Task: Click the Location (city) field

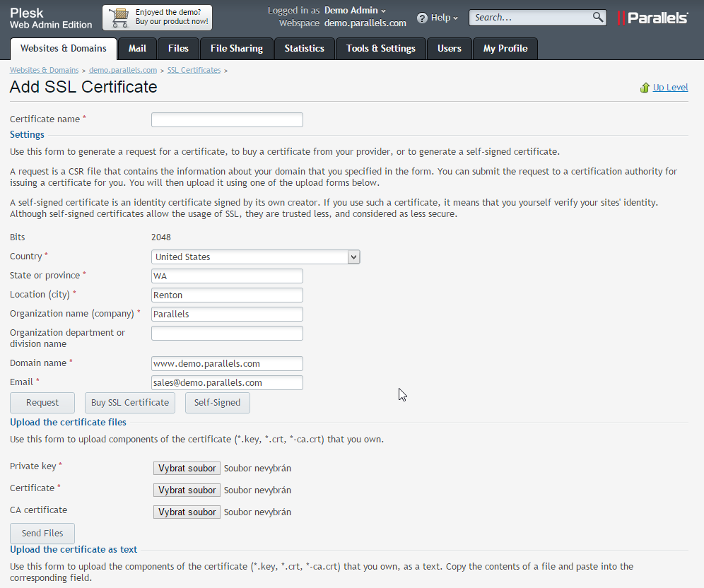Action: click(227, 295)
